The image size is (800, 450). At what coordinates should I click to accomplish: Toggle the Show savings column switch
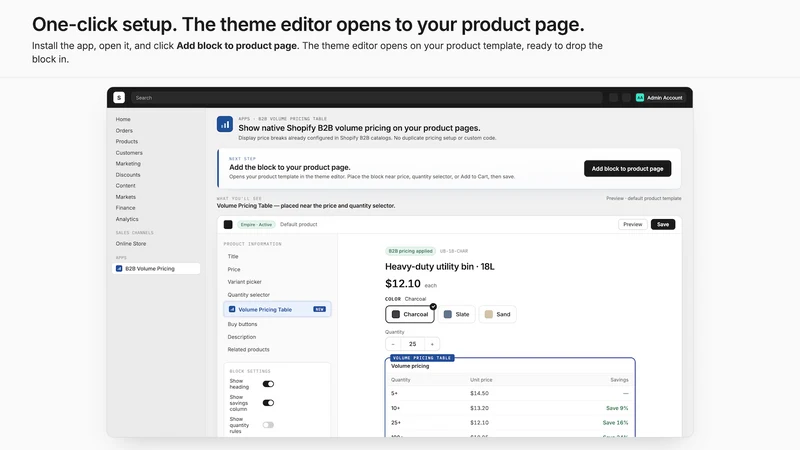(268, 403)
